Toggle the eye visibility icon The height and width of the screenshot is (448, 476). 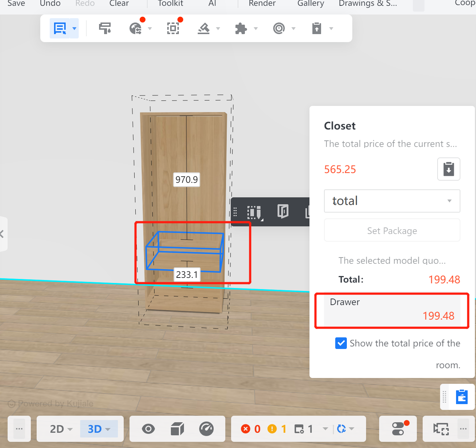pos(148,429)
